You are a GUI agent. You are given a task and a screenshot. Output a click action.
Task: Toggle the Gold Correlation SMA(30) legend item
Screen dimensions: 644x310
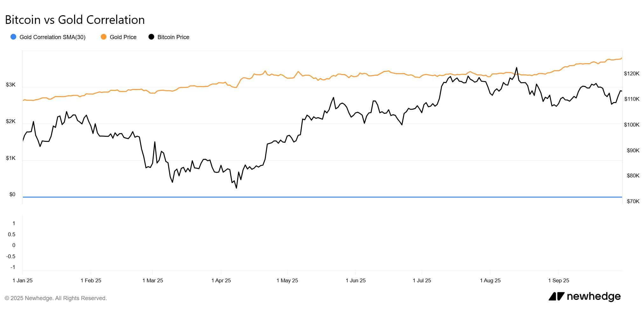pyautogui.click(x=52, y=37)
